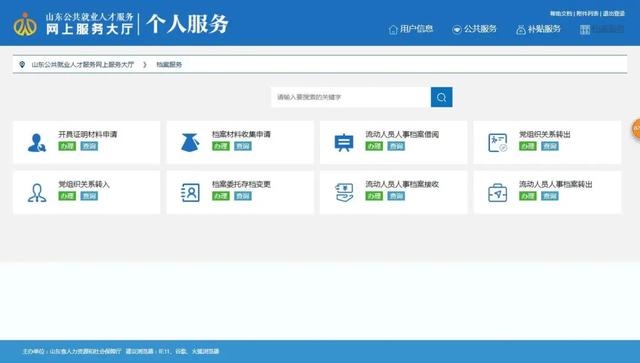The image size is (640, 363).
Task: Click the 党组织关系转出 card icon
Action: click(x=498, y=143)
